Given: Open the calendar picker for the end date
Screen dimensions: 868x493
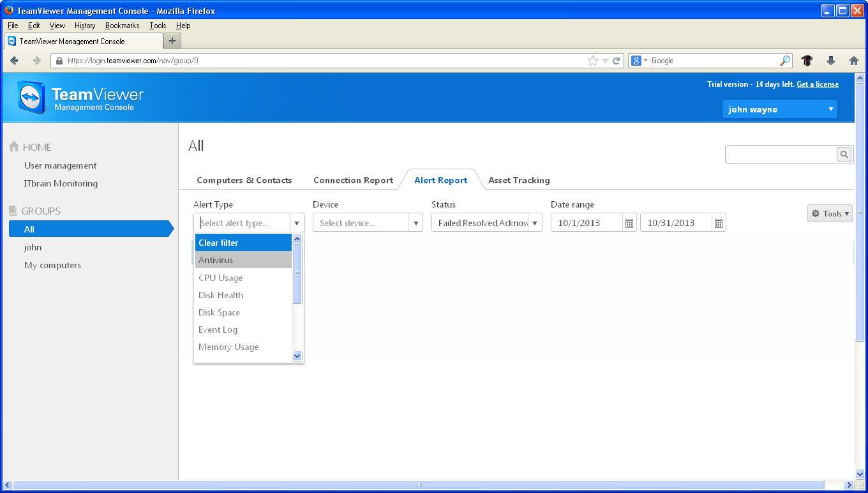Looking at the screenshot, I should (718, 222).
